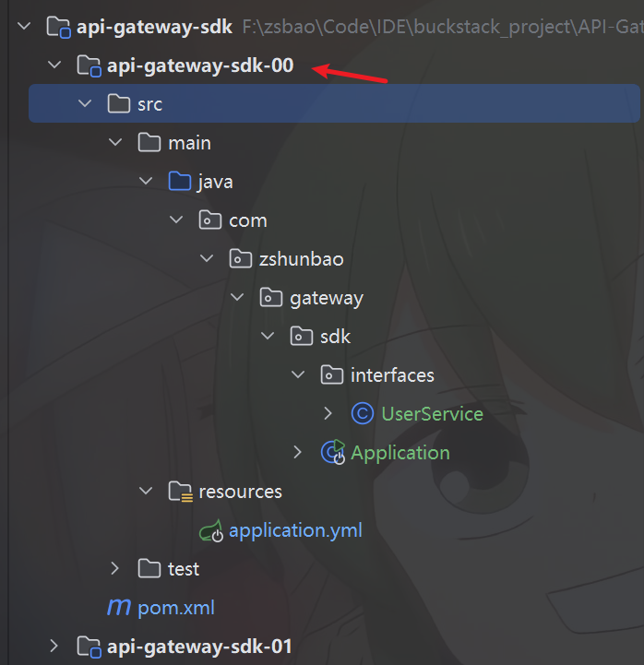Screen dimensions: 644x665
Task: Select the gateway package
Action: (x=326, y=298)
